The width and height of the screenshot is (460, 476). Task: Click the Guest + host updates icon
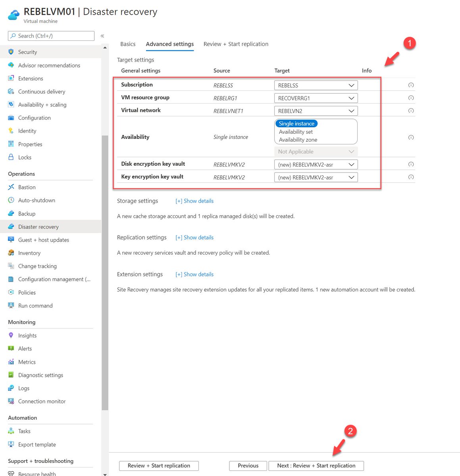tap(11, 240)
